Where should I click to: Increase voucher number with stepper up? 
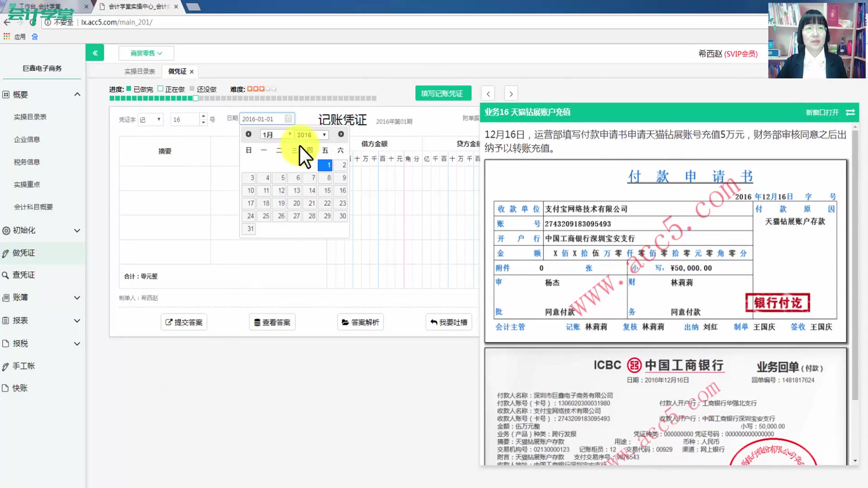[x=203, y=116]
